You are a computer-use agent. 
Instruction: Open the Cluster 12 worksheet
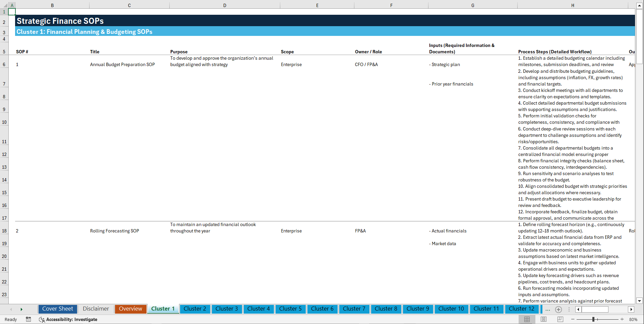click(x=522, y=309)
